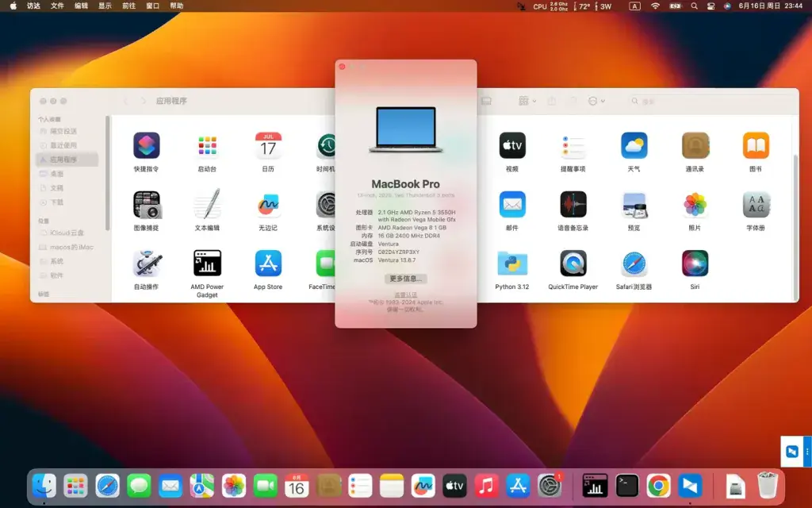The height and width of the screenshot is (508, 812).
Task: Open the Trash in the Dock
Action: tap(767, 486)
